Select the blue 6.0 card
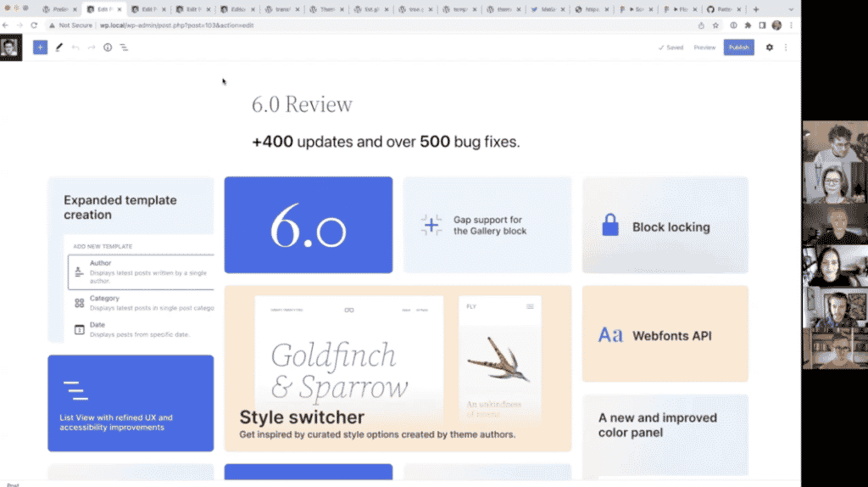The image size is (868, 487). tap(309, 225)
